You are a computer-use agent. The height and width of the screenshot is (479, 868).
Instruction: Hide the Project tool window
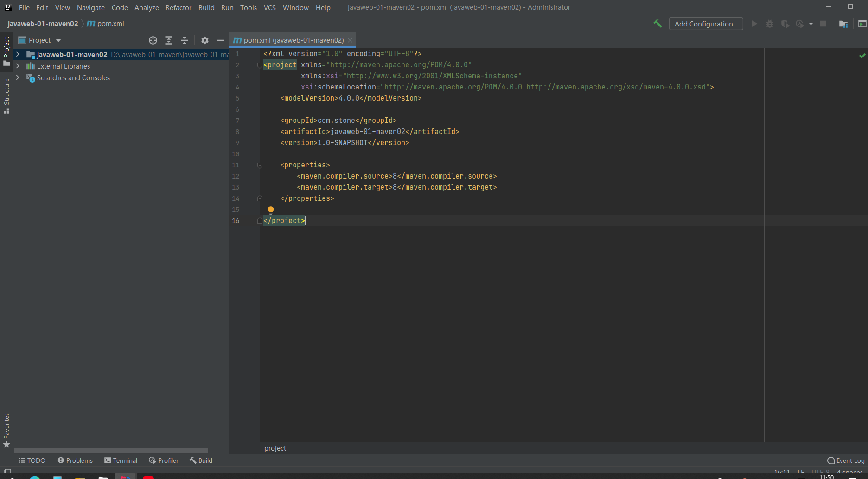point(221,40)
